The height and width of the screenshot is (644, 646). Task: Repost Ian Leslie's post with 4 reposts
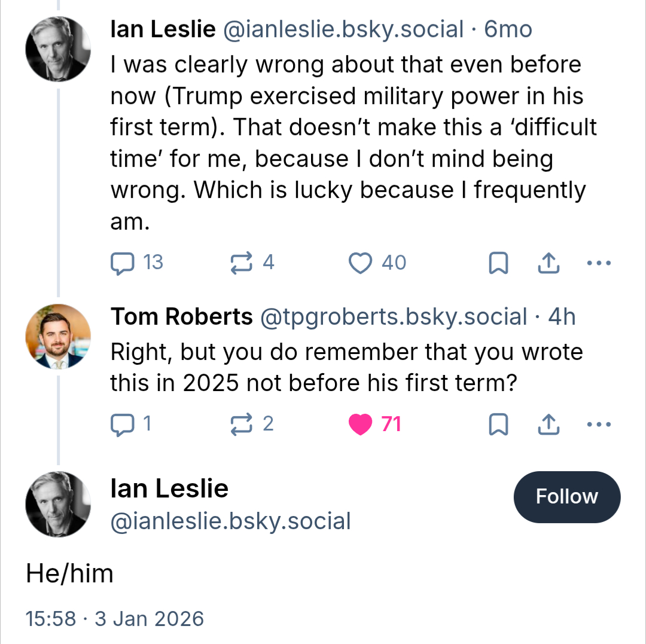242,263
